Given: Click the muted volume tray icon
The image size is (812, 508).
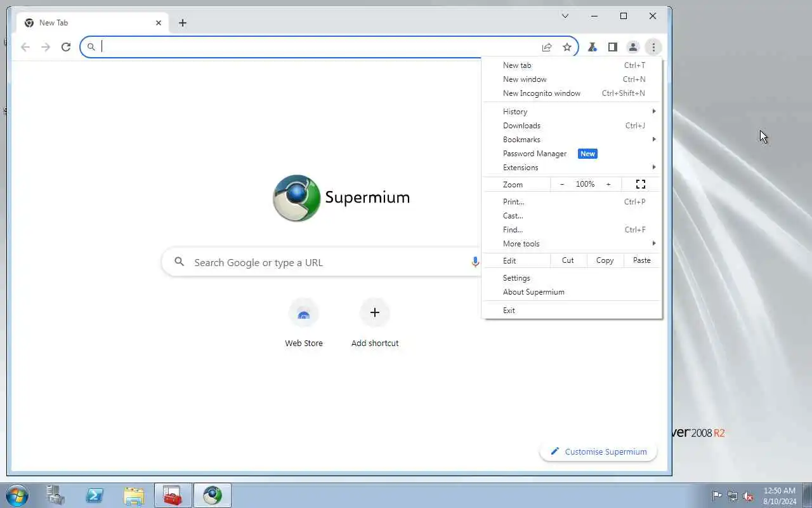Looking at the screenshot, I should [749, 496].
